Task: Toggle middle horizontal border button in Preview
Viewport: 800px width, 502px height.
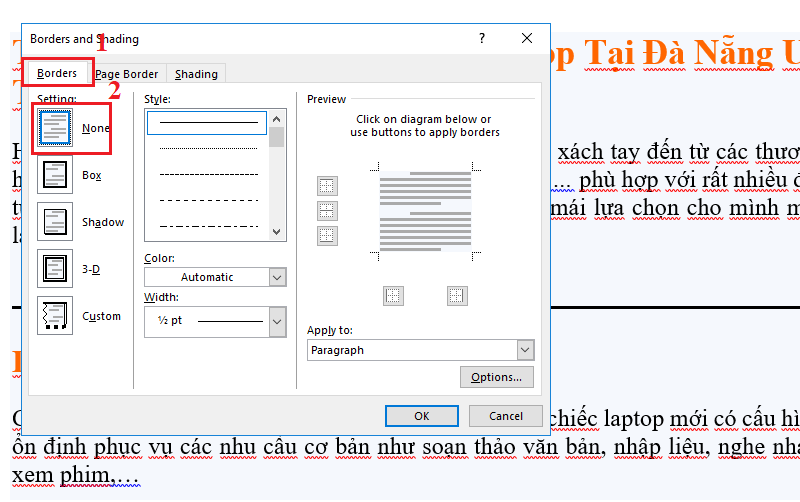Action: click(327, 211)
